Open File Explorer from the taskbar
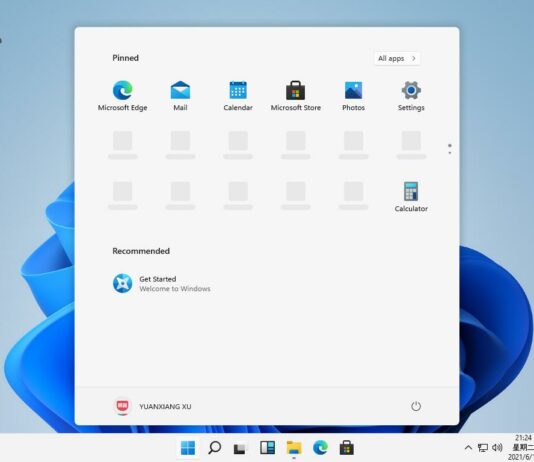Viewport: 534px width, 462px height. pos(294,448)
